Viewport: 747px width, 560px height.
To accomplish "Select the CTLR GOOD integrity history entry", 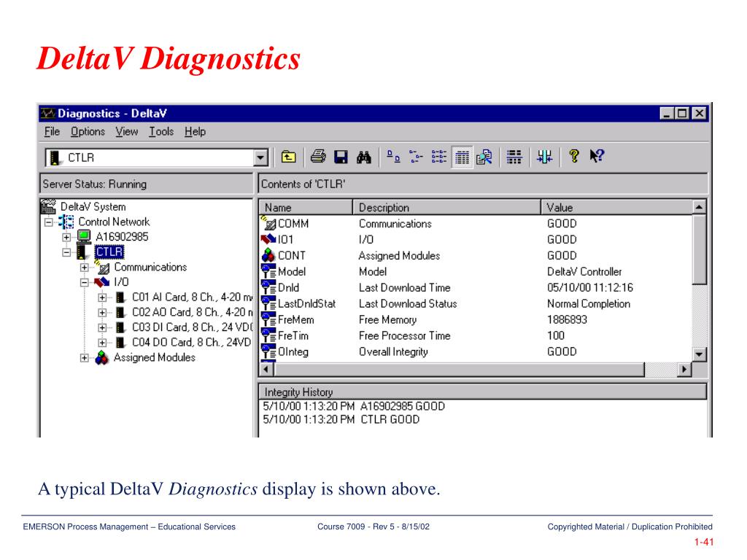I will click(341, 419).
